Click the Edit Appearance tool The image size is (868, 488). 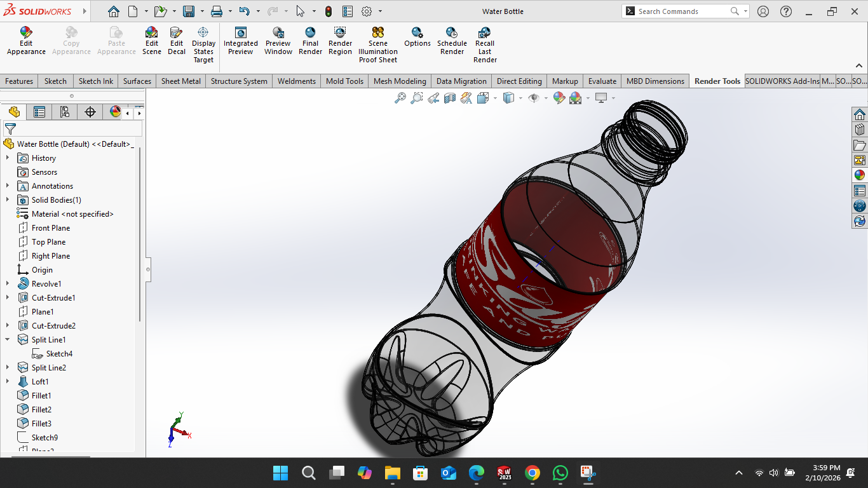tap(26, 41)
